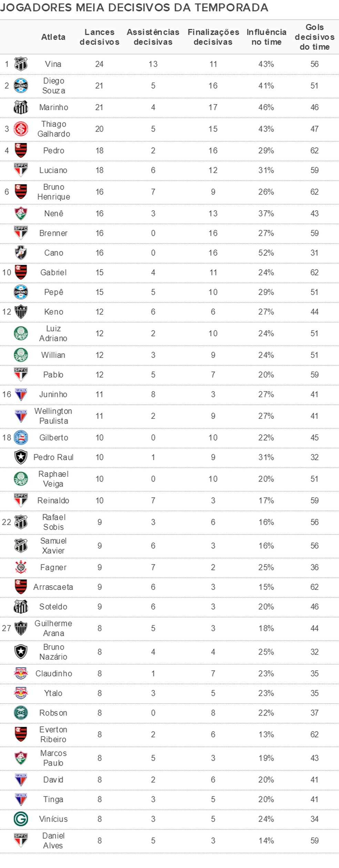Click the Fluminense crest beside Nenê

[21, 213]
